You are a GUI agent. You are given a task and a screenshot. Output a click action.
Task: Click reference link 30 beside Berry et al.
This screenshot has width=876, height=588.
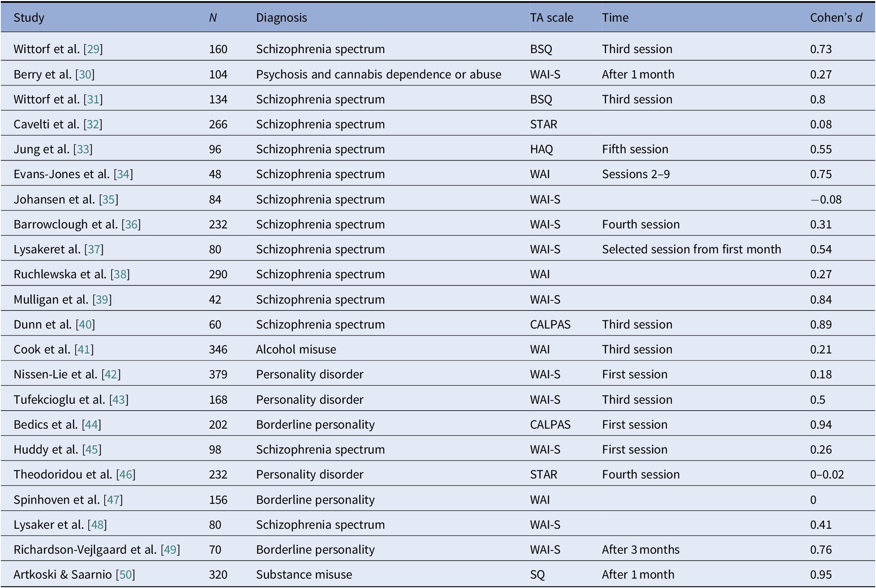(x=85, y=74)
